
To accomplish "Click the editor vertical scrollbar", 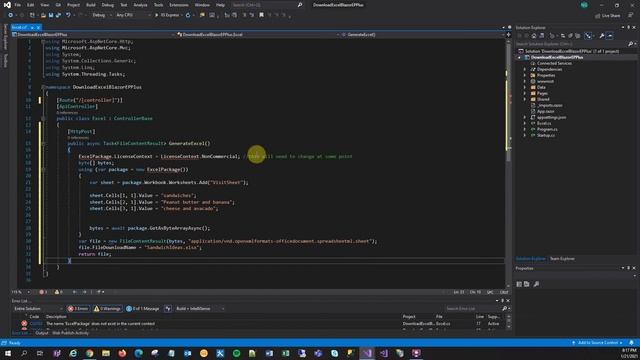I will [x=508, y=163].
